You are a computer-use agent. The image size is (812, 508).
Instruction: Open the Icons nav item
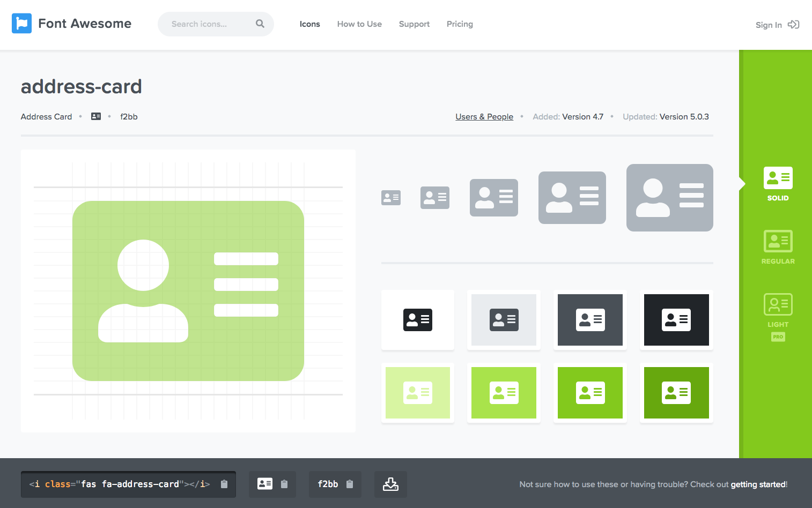click(x=309, y=24)
